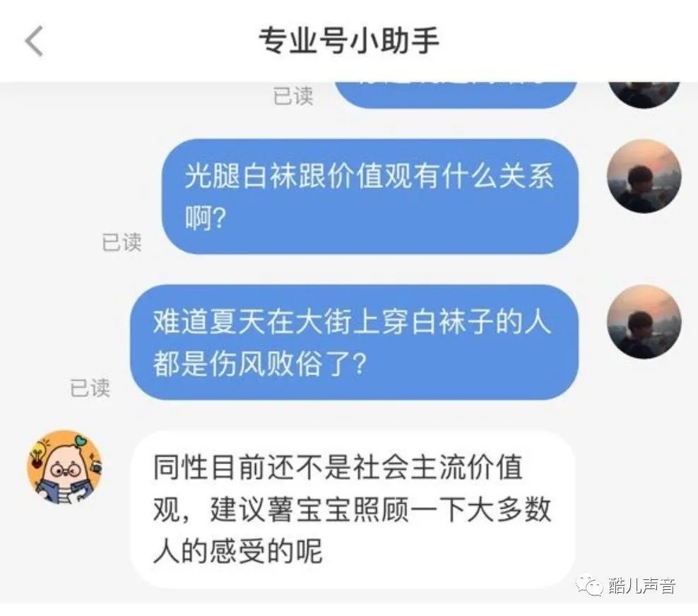Tap the user avatar beside 光腿白袜 message
Screen dimensions: 698x616
pos(644,177)
